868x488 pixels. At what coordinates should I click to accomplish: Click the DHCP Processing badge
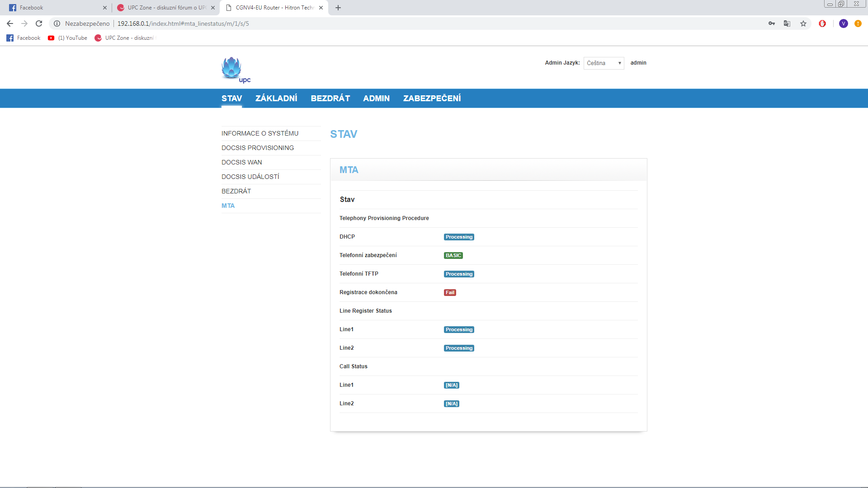tap(459, 237)
